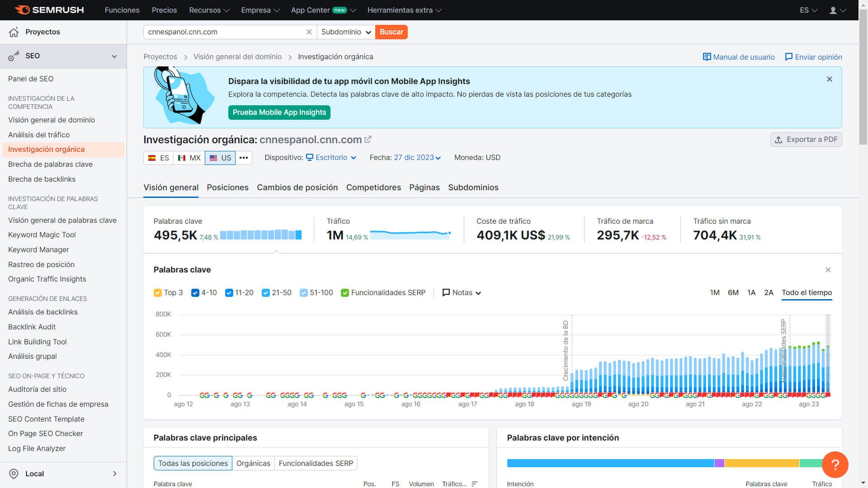Open the Páginas tab
This screenshot has height=488, width=868.
(424, 188)
